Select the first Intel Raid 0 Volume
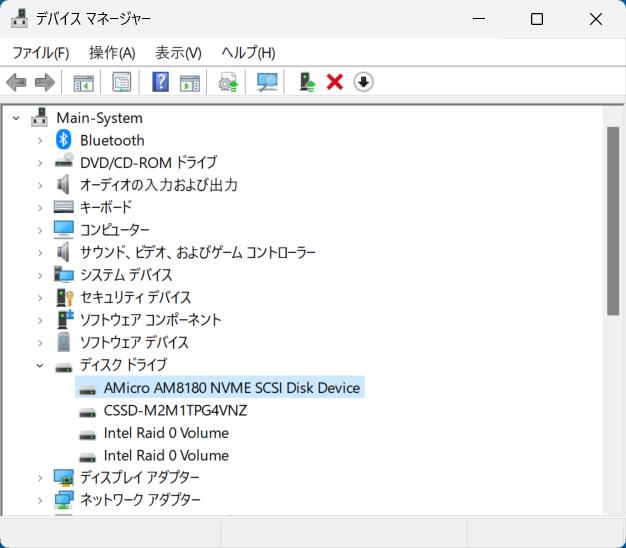The width and height of the screenshot is (626, 548). click(166, 433)
